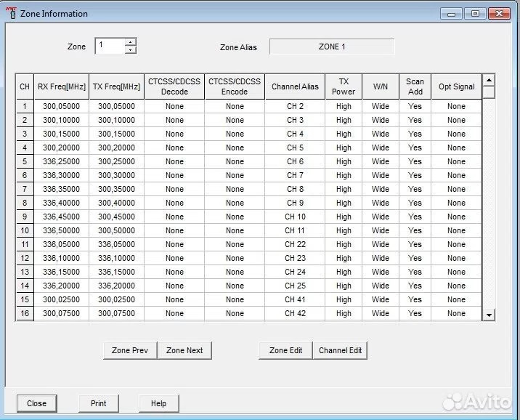Image resolution: width=520 pixels, height=420 pixels.
Task: Click the W/N column header
Action: tap(381, 86)
